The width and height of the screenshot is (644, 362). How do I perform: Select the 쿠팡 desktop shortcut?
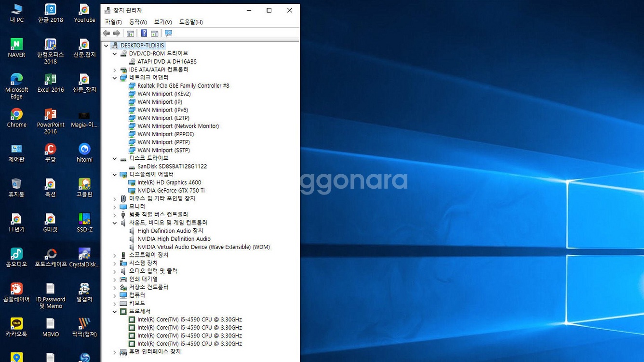(50, 152)
